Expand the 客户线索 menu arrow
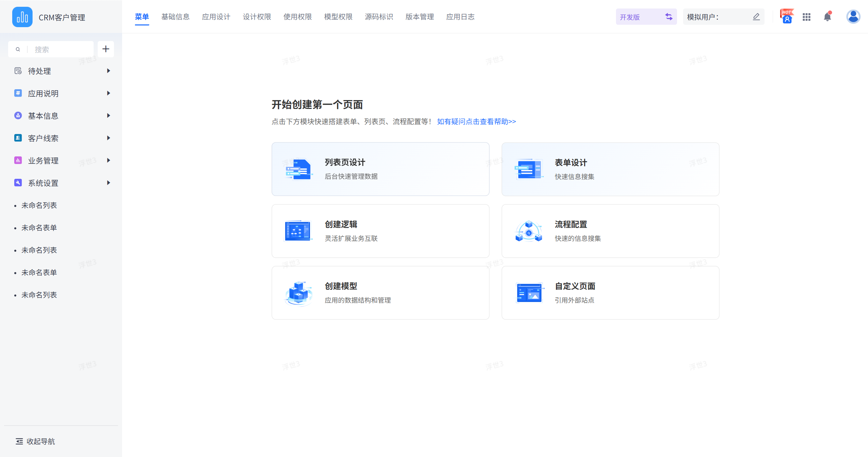The image size is (868, 457). click(x=109, y=138)
